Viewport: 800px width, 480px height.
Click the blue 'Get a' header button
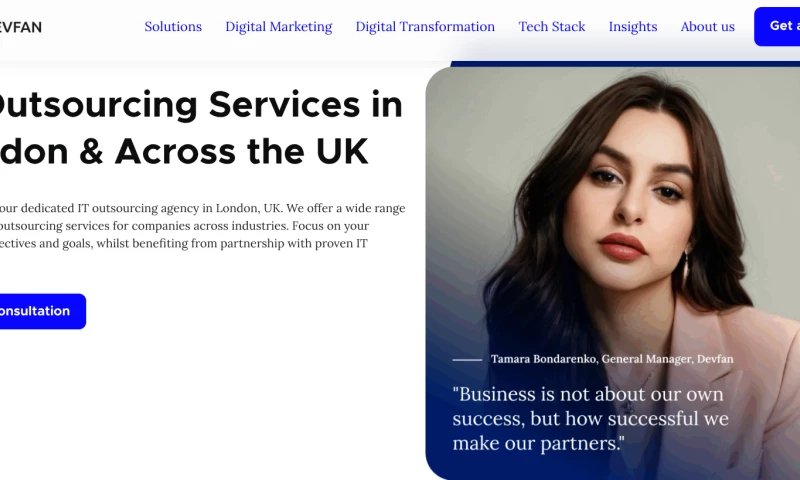point(777,27)
